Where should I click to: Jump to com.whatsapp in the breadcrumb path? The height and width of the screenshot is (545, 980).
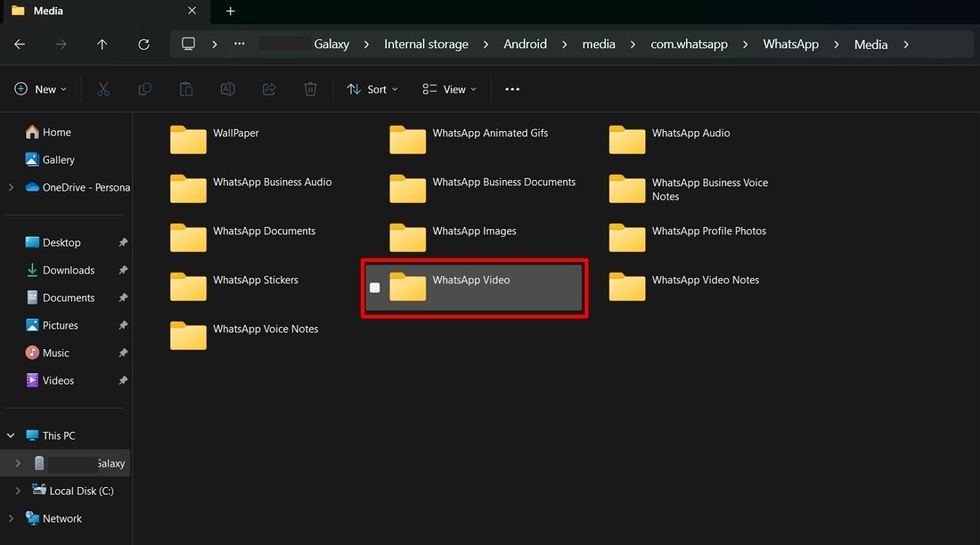[x=688, y=44]
